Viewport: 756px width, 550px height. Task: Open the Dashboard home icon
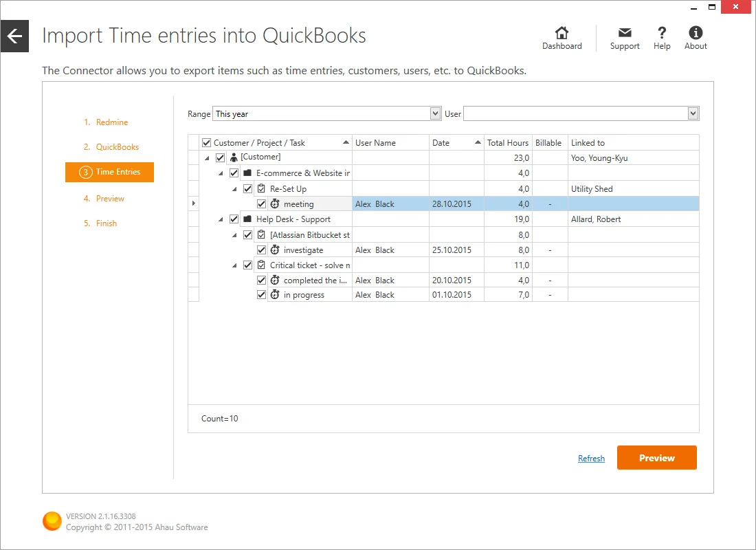562,33
